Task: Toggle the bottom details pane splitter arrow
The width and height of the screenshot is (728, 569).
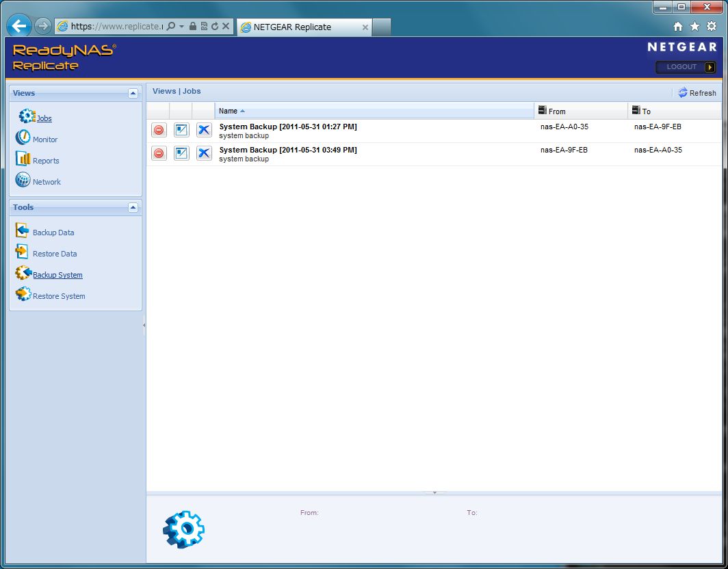Action: point(434,492)
